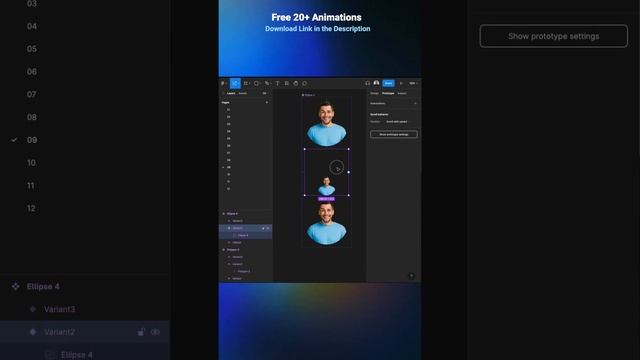The height and width of the screenshot is (360, 640).
Task: Select page 11 in the enlarged background list
Action: click(x=31, y=186)
